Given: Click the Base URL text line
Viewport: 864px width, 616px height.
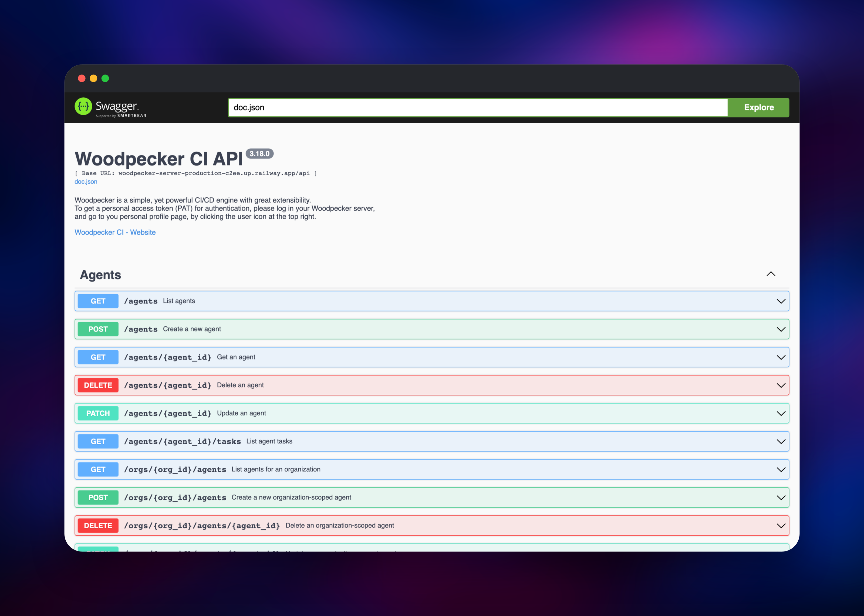Looking at the screenshot, I should [x=196, y=173].
